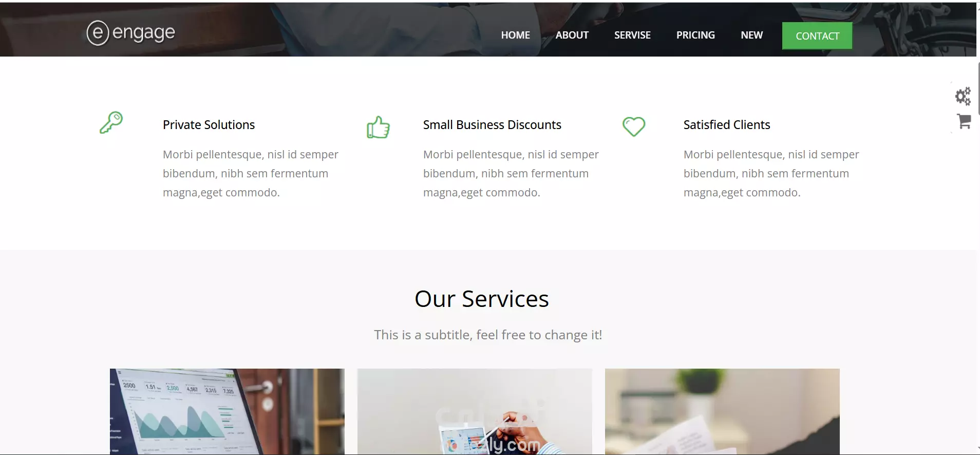The width and height of the screenshot is (980, 455).
Task: Click the green key icon
Action: pyautogui.click(x=111, y=122)
